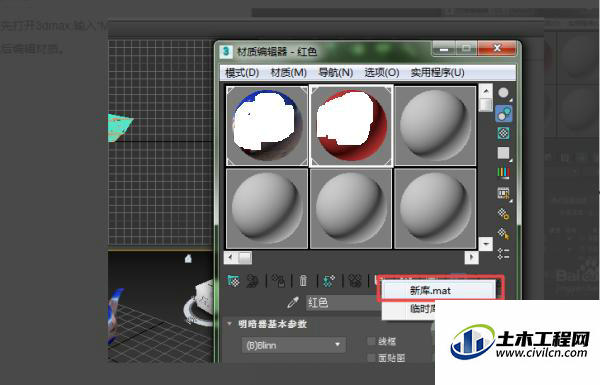Select the red material sample slot

point(351,126)
